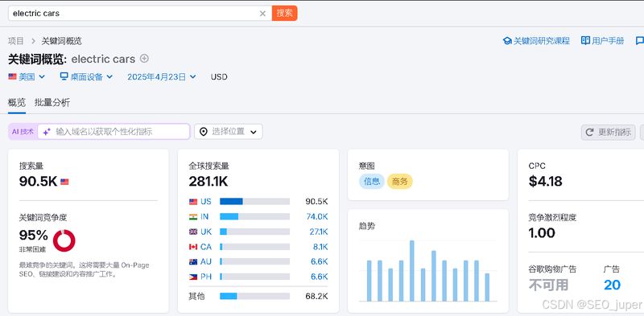Open the 桌面设备 device dropdown
644x316 pixels.
click(86, 76)
